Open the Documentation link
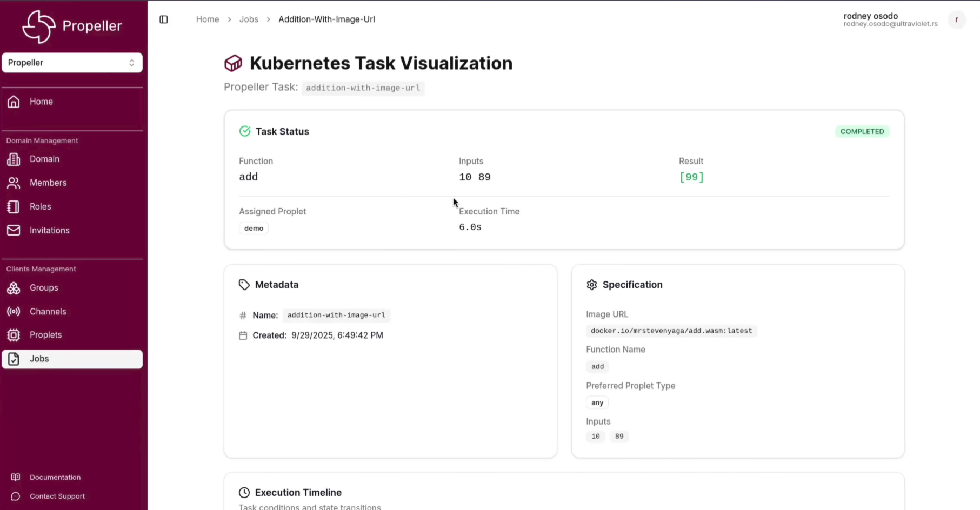Image resolution: width=980 pixels, height=510 pixels. 55,478
